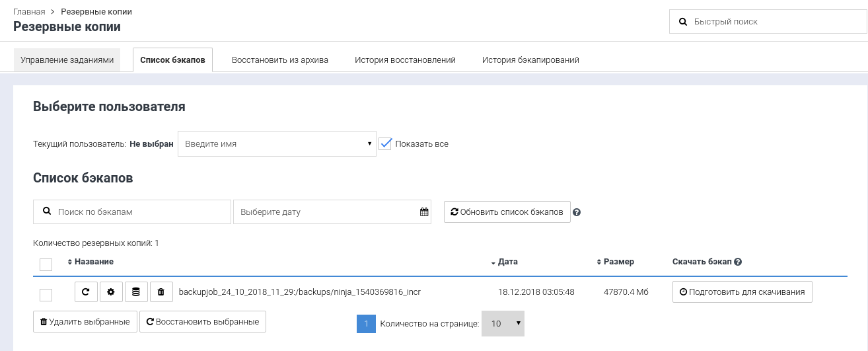Sort the table by Дата column

click(507, 262)
